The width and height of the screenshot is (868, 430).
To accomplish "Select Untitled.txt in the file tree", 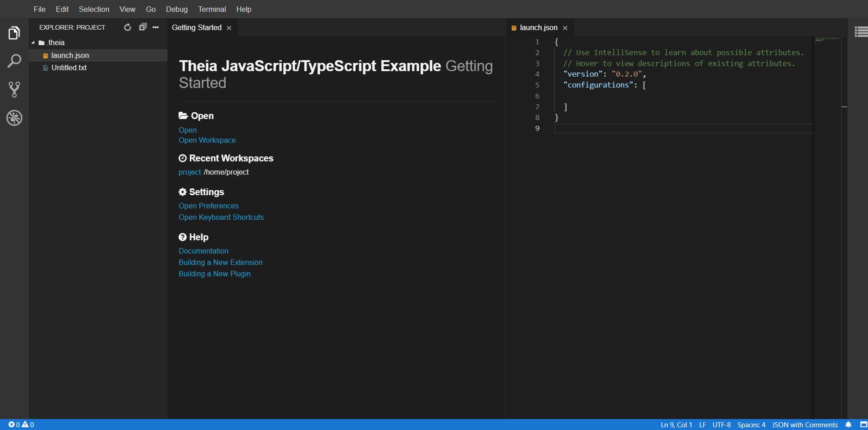I will (x=69, y=67).
